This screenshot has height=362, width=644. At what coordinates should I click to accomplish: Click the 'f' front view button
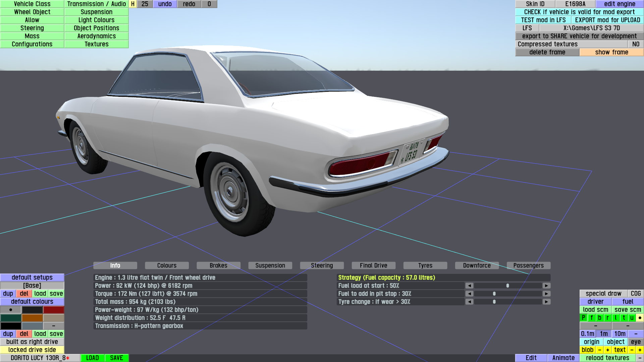(591, 318)
